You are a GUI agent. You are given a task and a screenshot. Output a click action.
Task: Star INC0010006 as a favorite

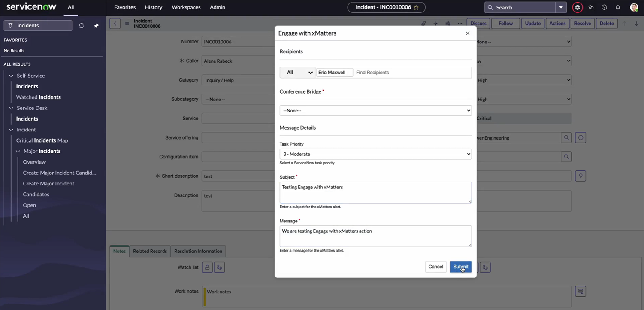click(x=416, y=7)
